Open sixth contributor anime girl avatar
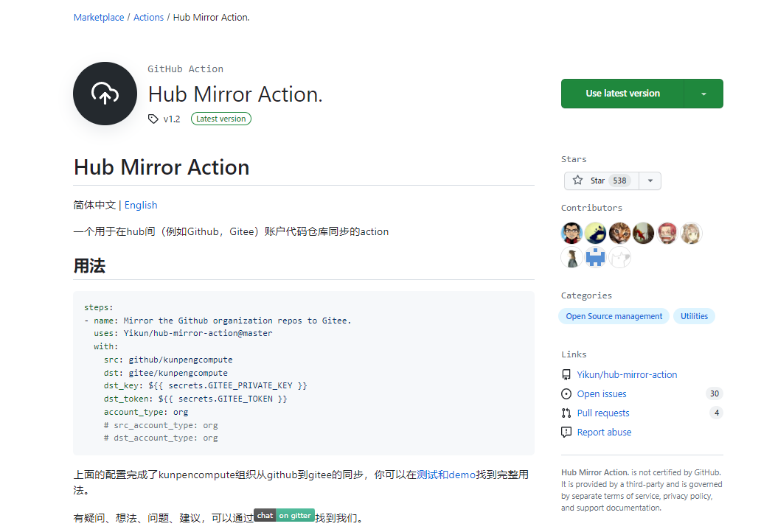The width and height of the screenshot is (761, 532). point(691,234)
